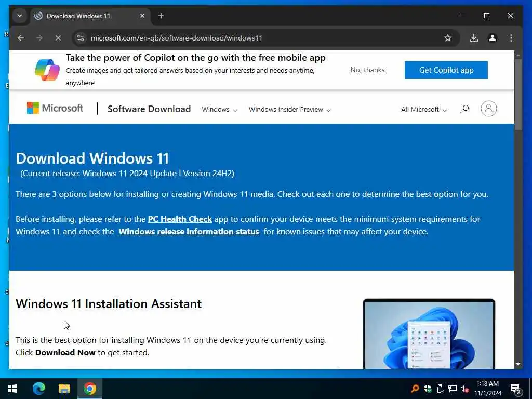The image size is (532, 399).
Task: Click the site search magnifier icon
Action: coord(464,109)
